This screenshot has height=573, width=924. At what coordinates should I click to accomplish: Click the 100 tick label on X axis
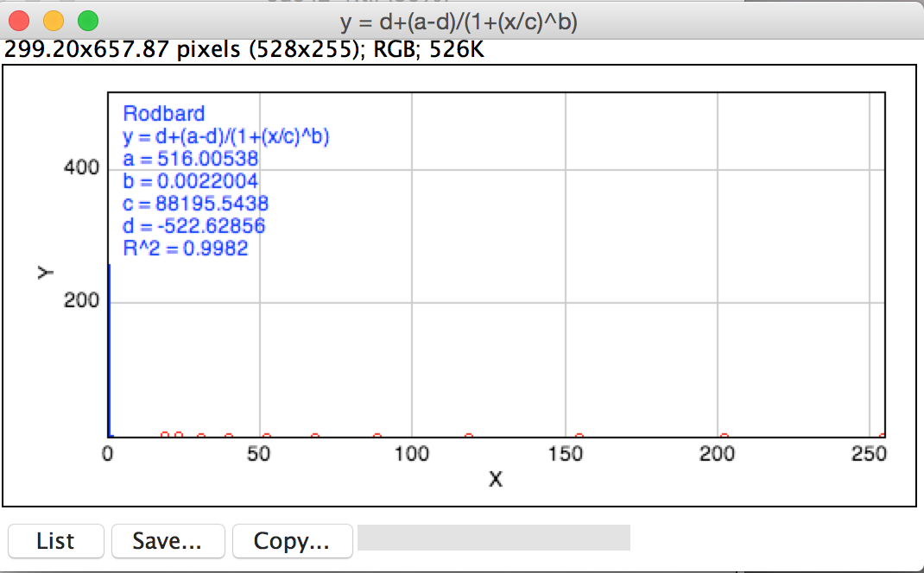click(411, 456)
